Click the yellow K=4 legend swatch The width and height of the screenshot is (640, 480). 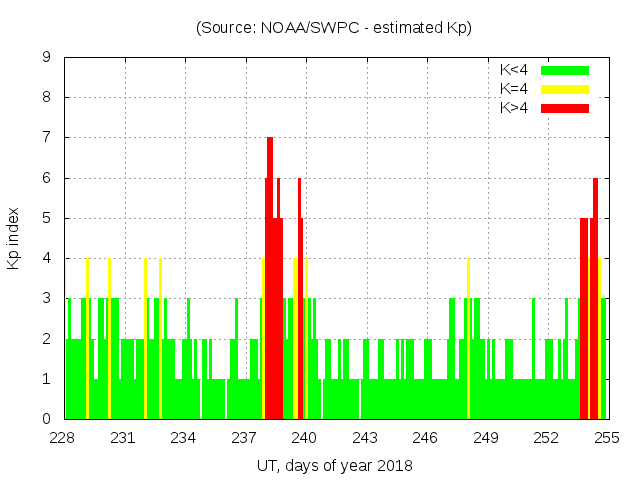click(x=565, y=89)
